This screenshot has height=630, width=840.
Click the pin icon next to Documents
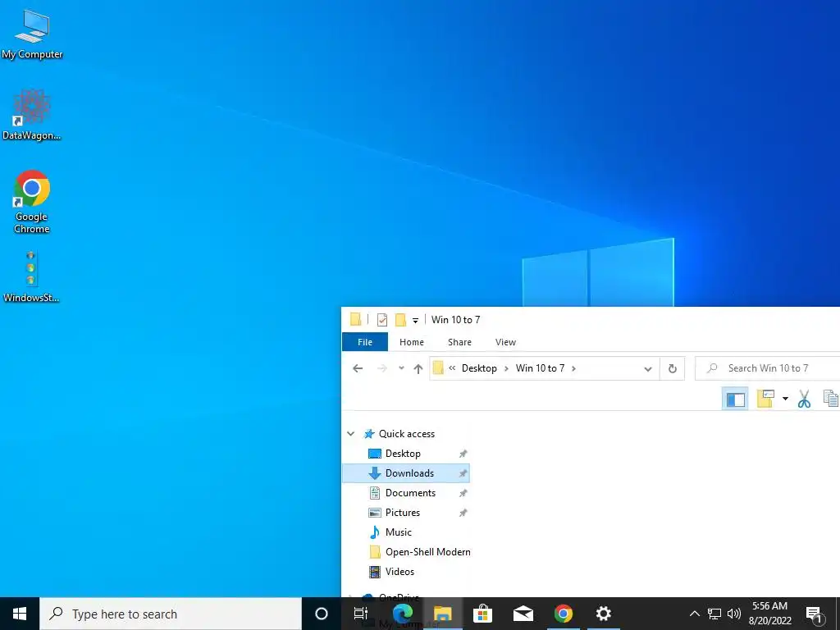pos(463,493)
